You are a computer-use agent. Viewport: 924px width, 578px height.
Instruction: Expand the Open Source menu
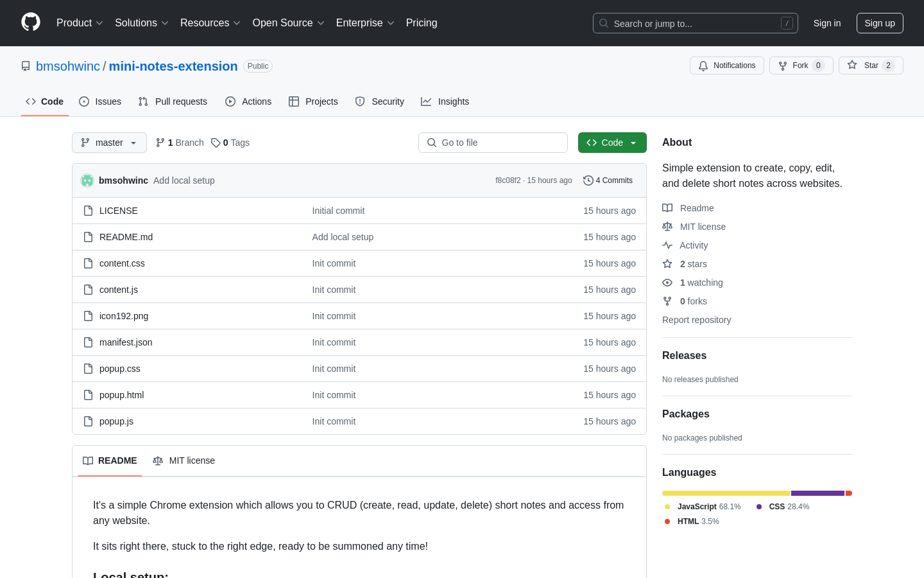(289, 23)
